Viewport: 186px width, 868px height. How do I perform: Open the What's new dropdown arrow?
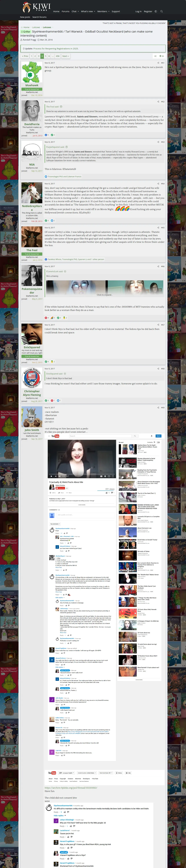click(94, 11)
